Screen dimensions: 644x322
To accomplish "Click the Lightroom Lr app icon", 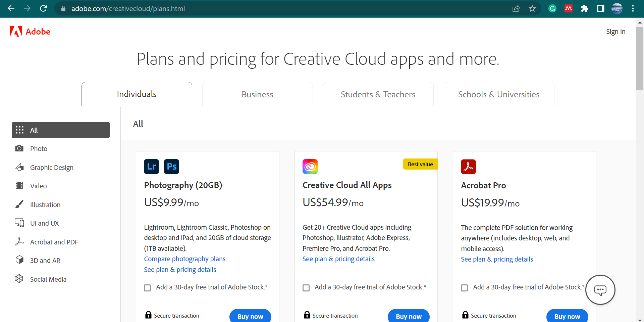I will pos(151,167).
